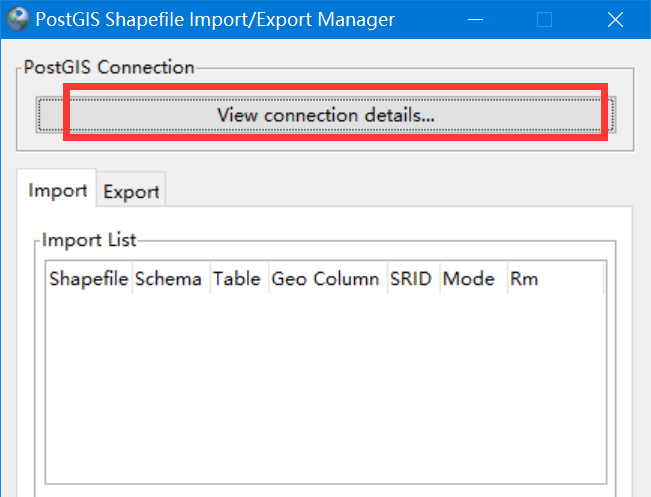651x497 pixels.
Task: Open View connection details
Action: [x=326, y=115]
